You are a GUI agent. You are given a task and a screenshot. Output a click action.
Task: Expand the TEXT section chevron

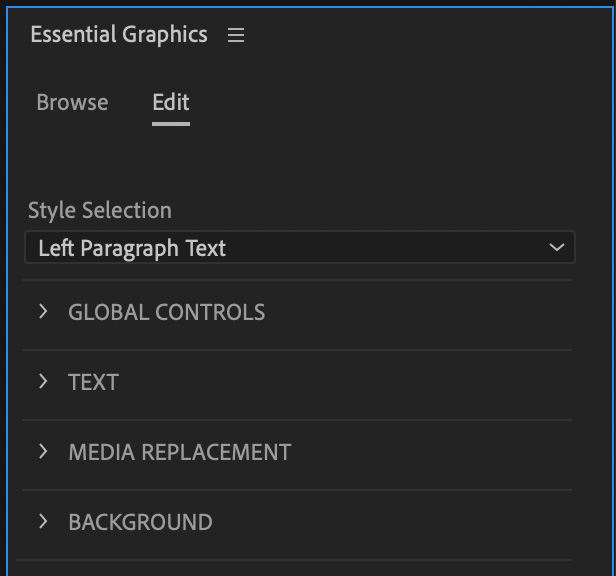coord(43,382)
